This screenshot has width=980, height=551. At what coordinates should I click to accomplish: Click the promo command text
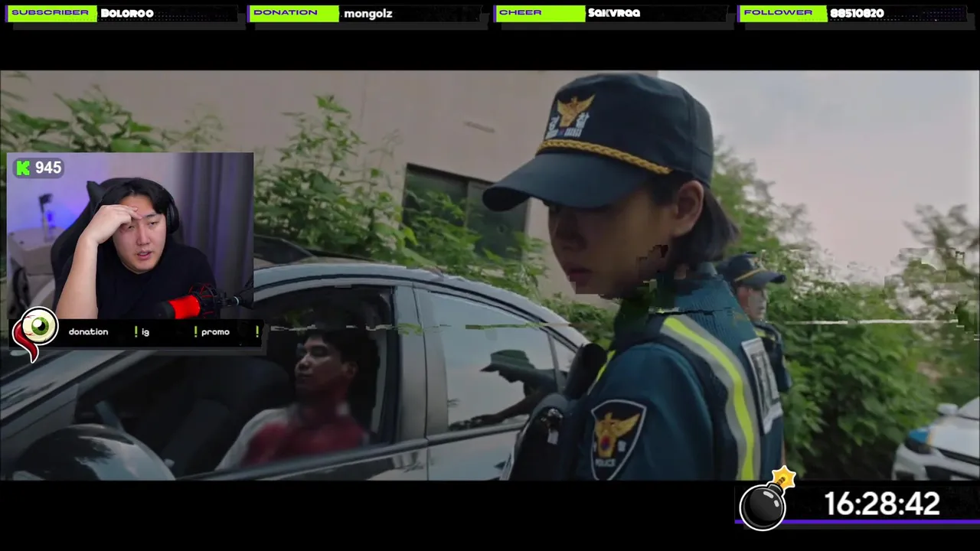[215, 331]
